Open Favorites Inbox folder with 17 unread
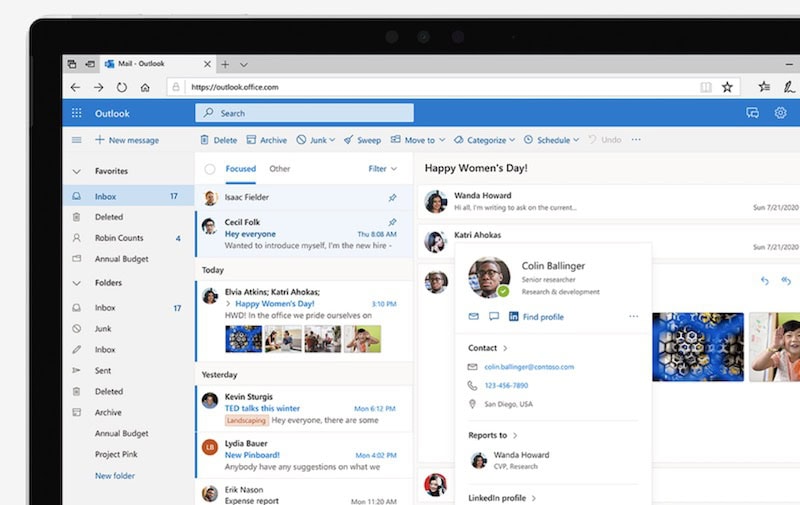800x505 pixels. tap(128, 196)
